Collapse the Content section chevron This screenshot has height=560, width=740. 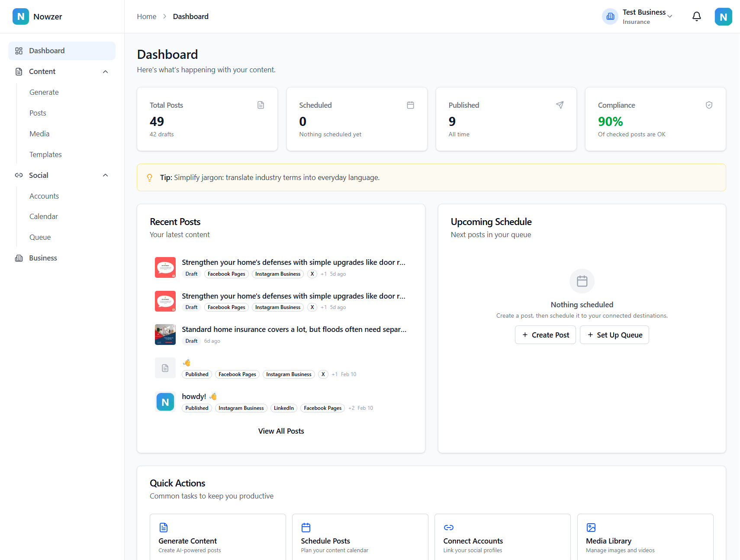click(105, 72)
